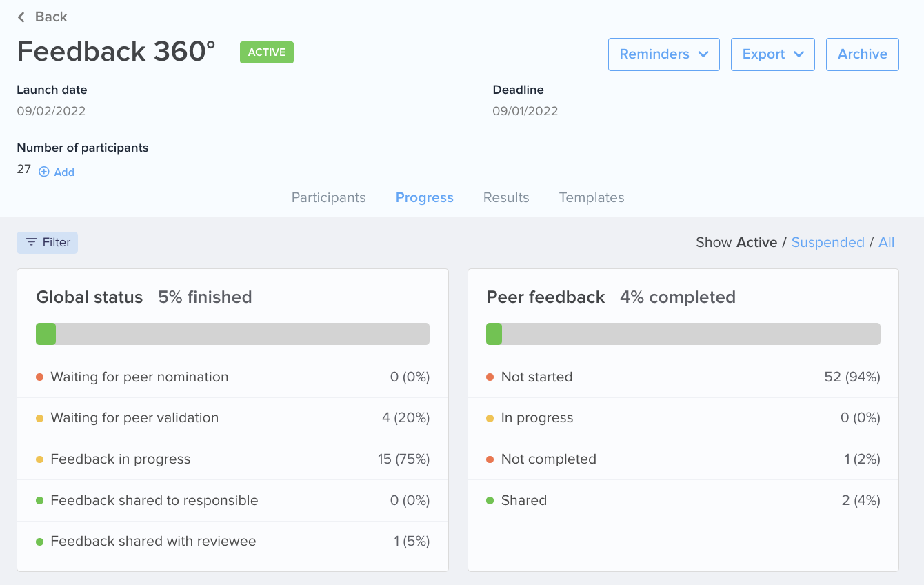
Task: Show All participants
Action: click(886, 242)
